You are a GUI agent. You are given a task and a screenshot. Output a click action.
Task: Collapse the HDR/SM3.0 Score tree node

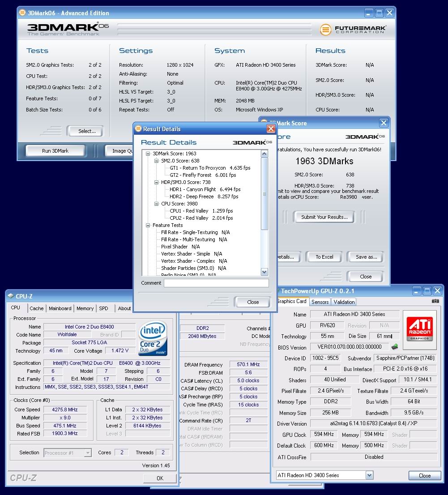coord(156,182)
